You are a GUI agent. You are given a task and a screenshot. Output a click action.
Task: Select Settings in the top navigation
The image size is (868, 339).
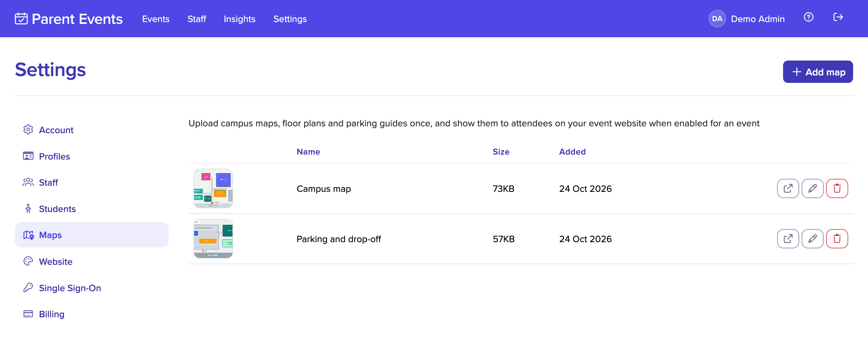(x=290, y=19)
